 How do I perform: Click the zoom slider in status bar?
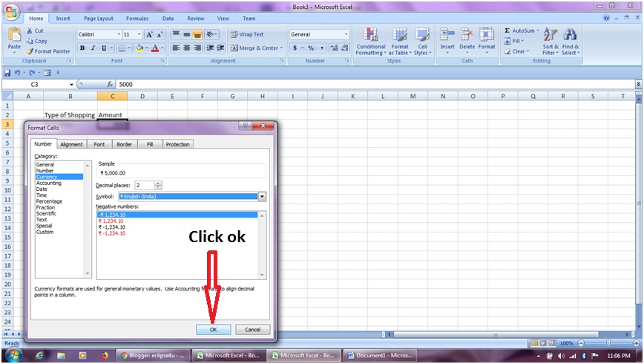608,343
